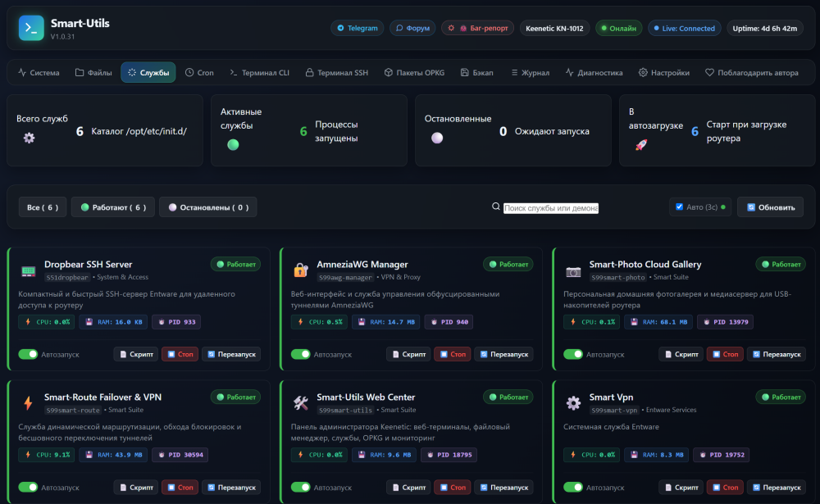
Task: Open Скрипт for AmneziaWG Manager
Action: (408, 354)
